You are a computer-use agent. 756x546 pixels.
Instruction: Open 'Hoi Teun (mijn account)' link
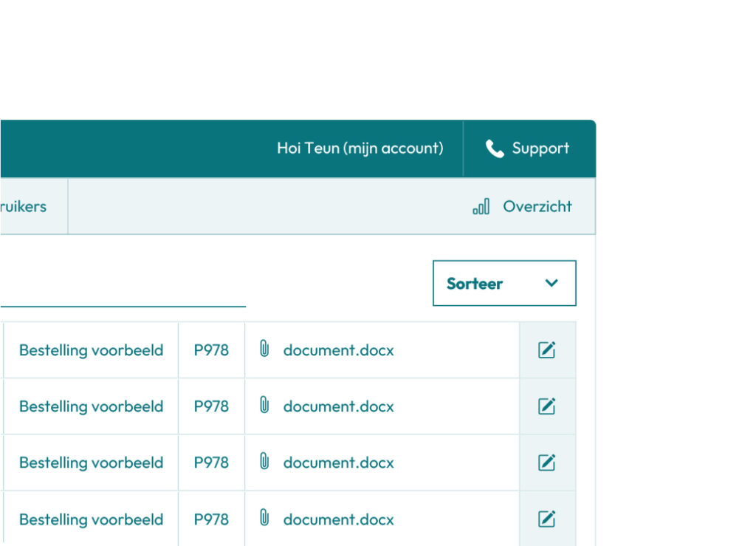[x=360, y=149]
